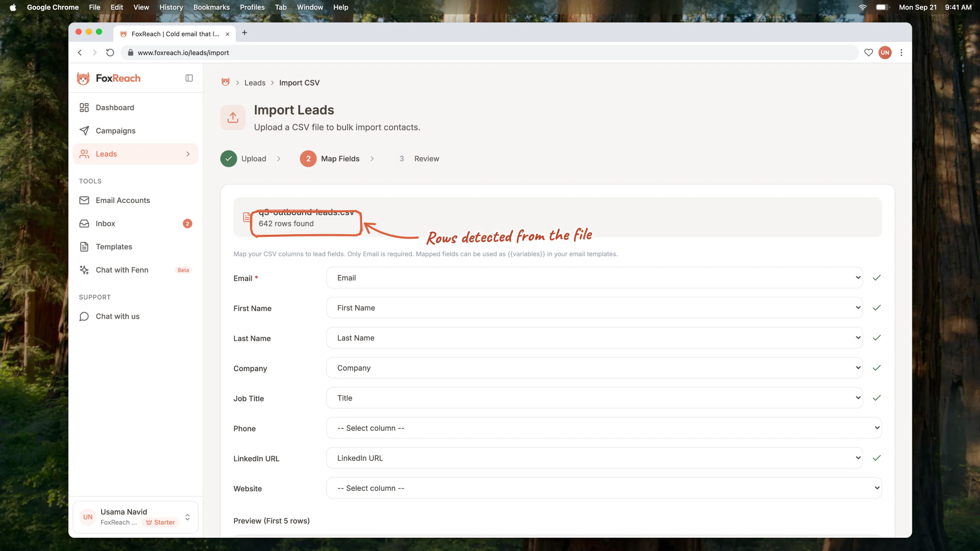Open the First Name column dropdown
This screenshot has height=551, width=980.
(x=594, y=307)
